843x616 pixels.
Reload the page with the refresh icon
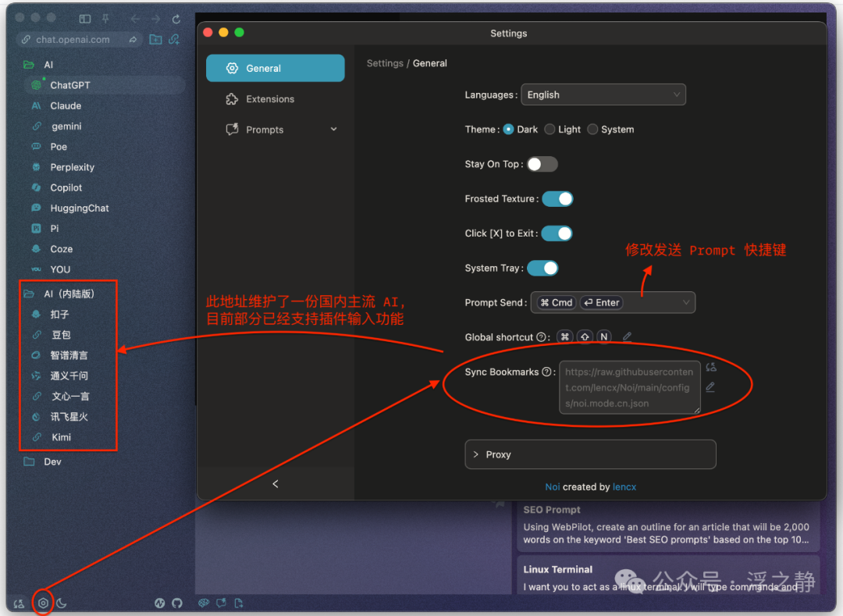click(176, 19)
